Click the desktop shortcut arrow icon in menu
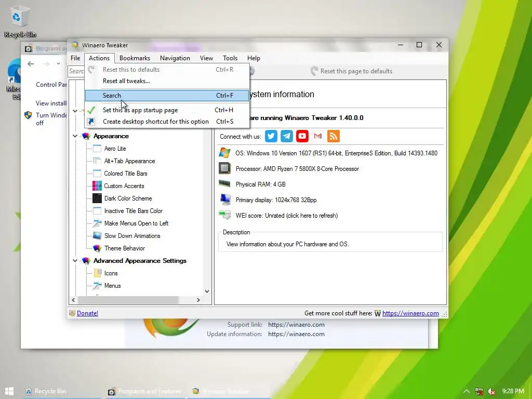This screenshot has height=399, width=532. tap(91, 122)
